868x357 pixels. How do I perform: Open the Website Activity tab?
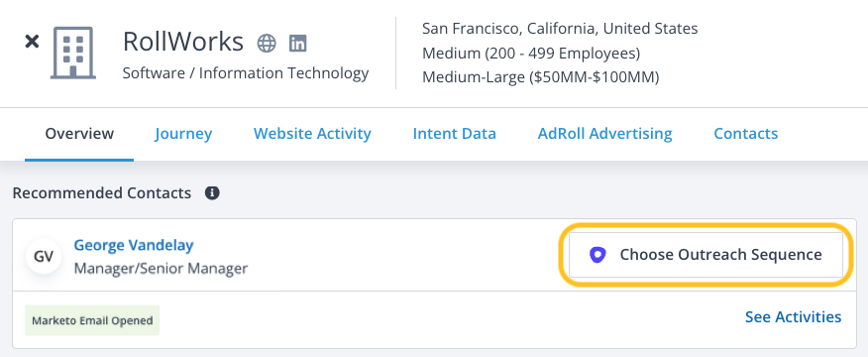click(312, 134)
